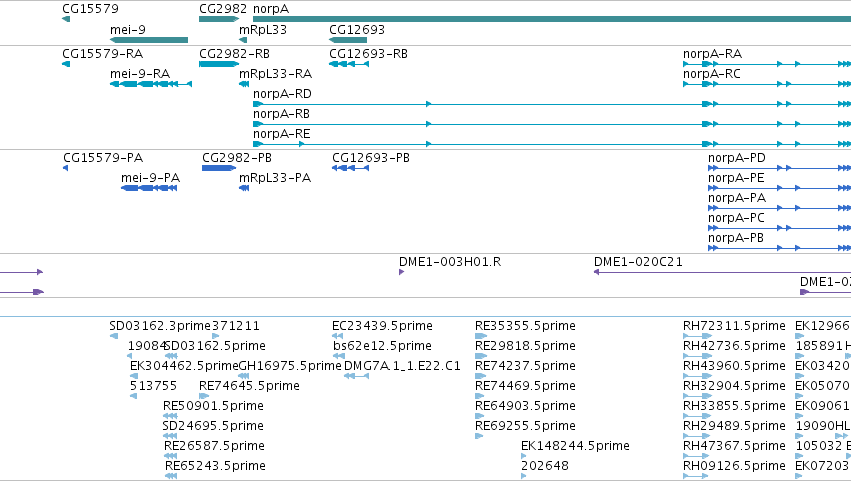Select the norpA-RE transcript label

(x=282, y=134)
